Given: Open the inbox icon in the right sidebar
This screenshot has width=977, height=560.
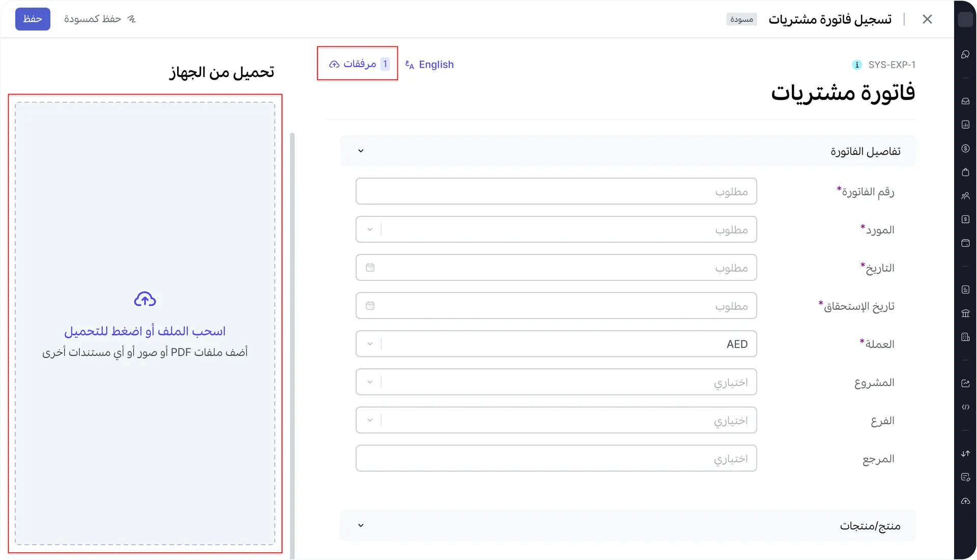Looking at the screenshot, I should [965, 101].
